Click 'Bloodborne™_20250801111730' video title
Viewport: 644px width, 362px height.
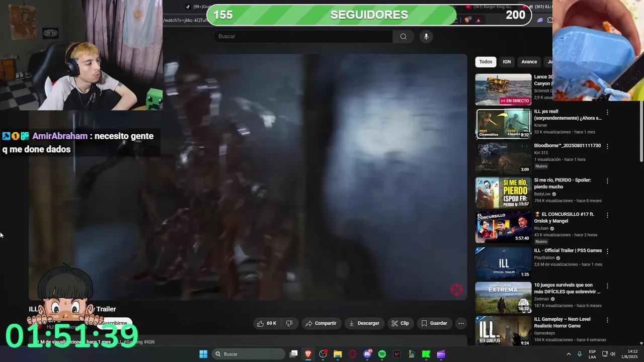(568, 146)
